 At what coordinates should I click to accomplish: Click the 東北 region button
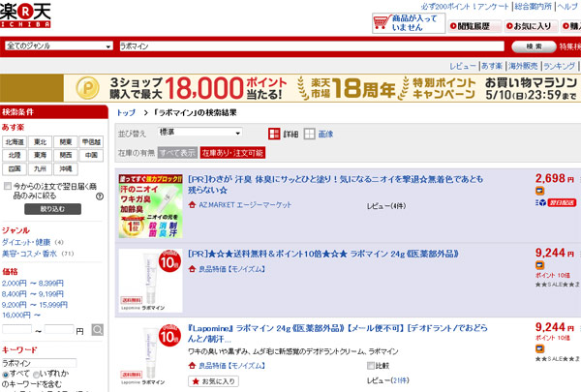coord(40,142)
